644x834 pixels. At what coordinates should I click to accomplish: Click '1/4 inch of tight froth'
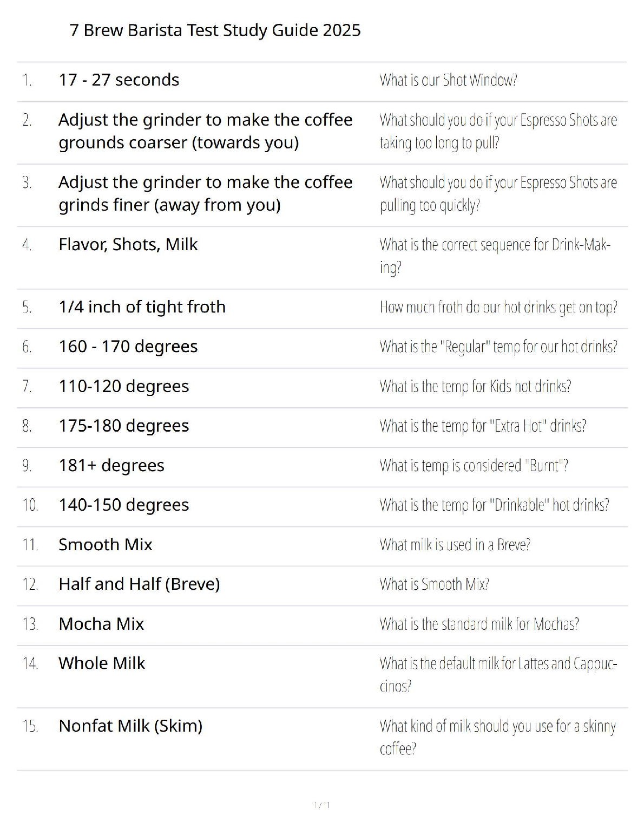click(x=142, y=307)
